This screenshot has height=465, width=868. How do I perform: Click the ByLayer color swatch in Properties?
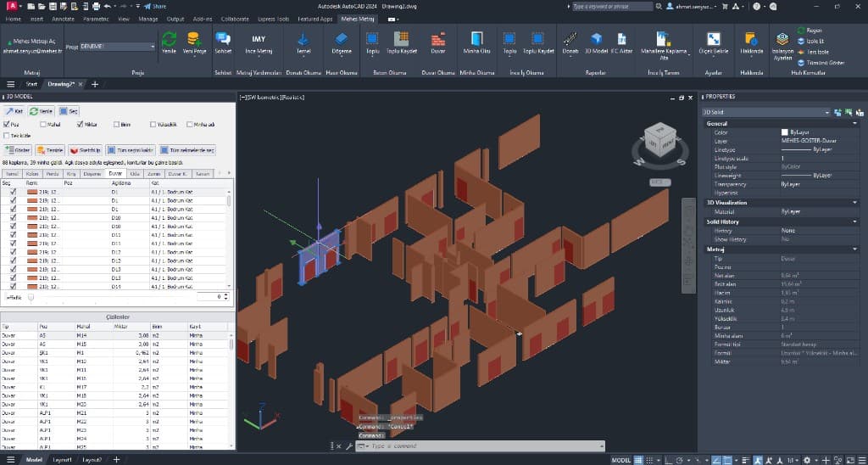(x=784, y=132)
